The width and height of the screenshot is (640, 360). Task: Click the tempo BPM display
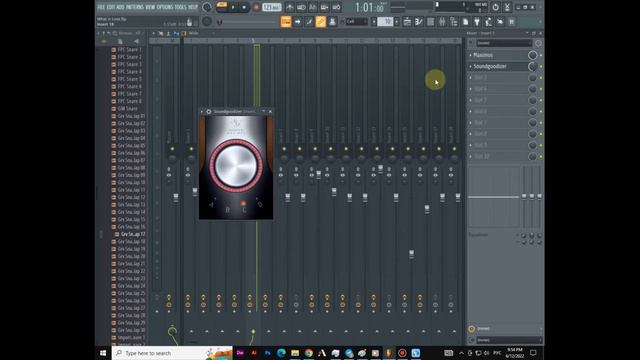coord(272,7)
